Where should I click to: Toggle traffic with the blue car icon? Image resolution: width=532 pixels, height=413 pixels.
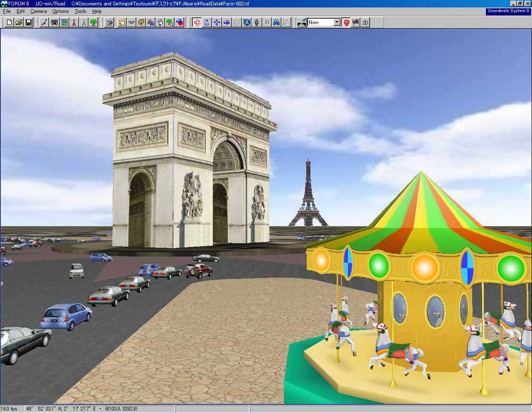pos(277,22)
